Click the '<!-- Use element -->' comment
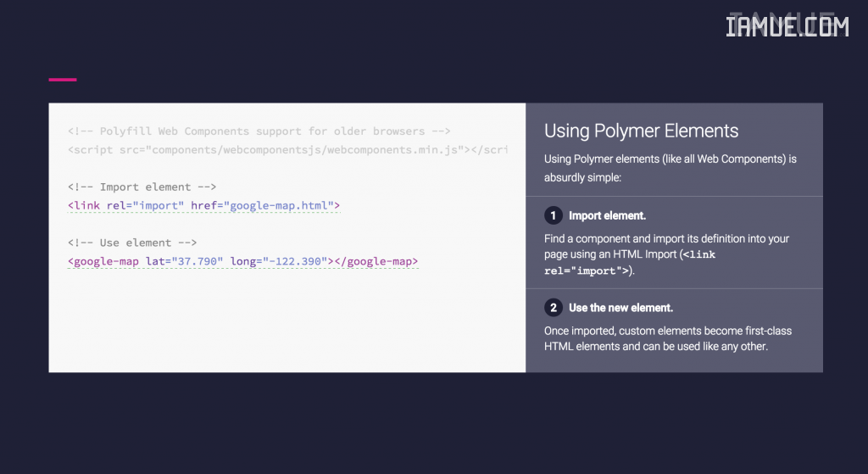Screen dimensions: 868x474 point(131,243)
